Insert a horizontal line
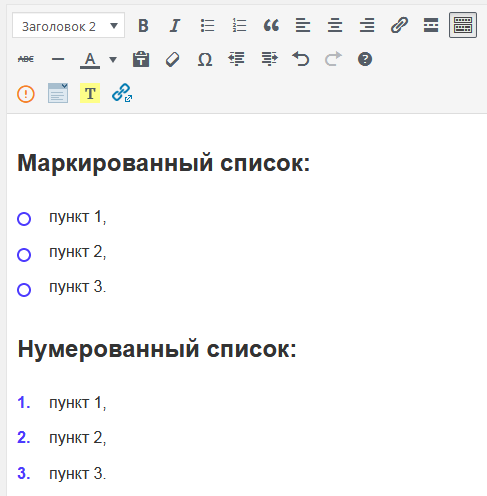 [58, 59]
